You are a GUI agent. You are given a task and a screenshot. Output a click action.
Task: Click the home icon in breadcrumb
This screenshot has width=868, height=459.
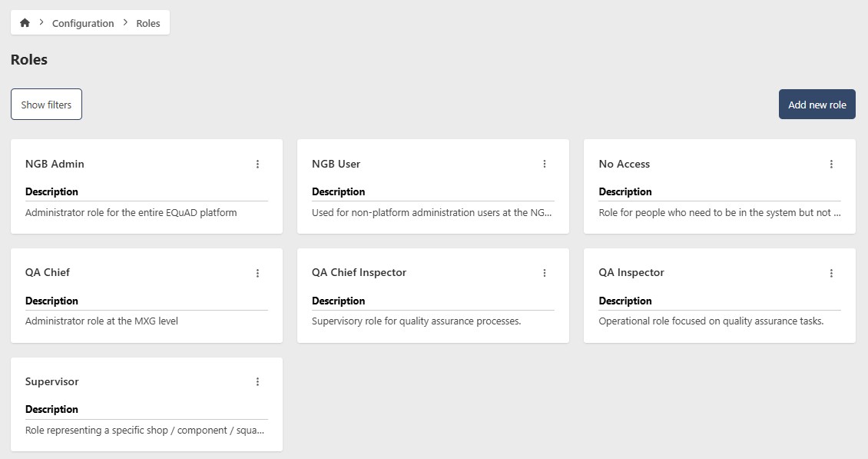click(x=25, y=23)
